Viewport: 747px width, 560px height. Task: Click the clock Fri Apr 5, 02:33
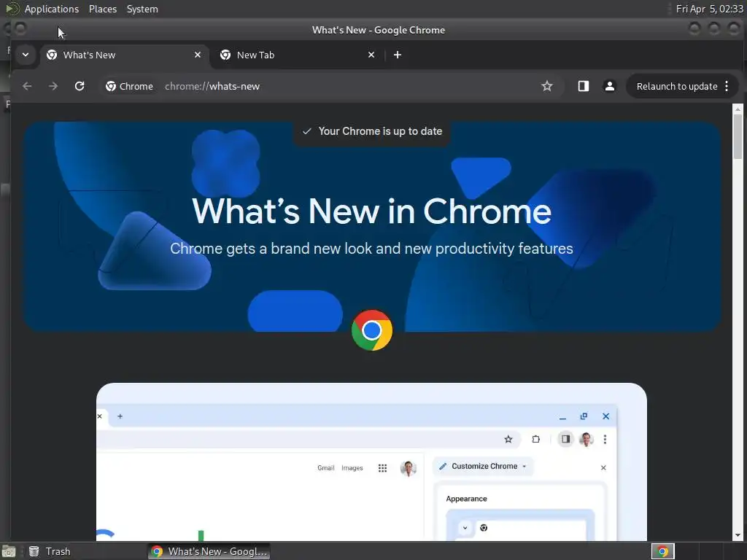tap(709, 9)
